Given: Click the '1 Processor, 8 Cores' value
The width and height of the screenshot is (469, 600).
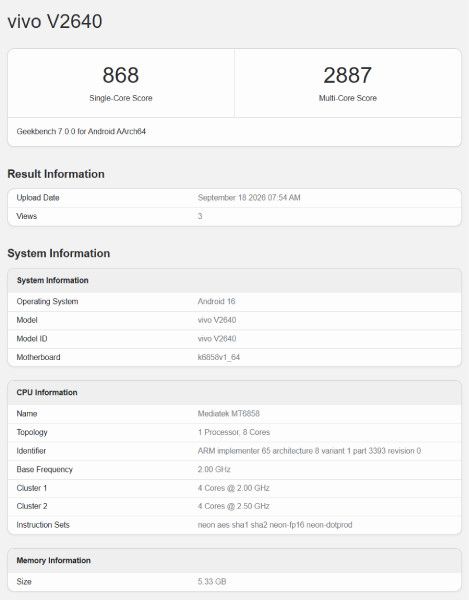Looking at the screenshot, I should click(x=233, y=432).
